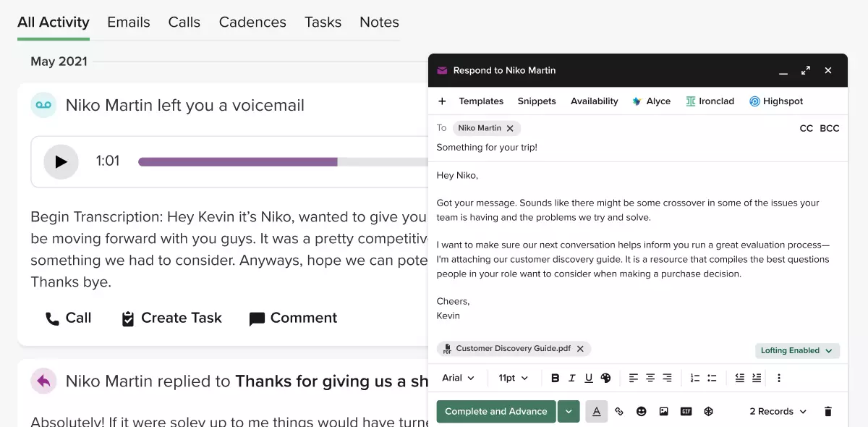
Task: Click Complete and Advance
Action: pyautogui.click(x=495, y=411)
